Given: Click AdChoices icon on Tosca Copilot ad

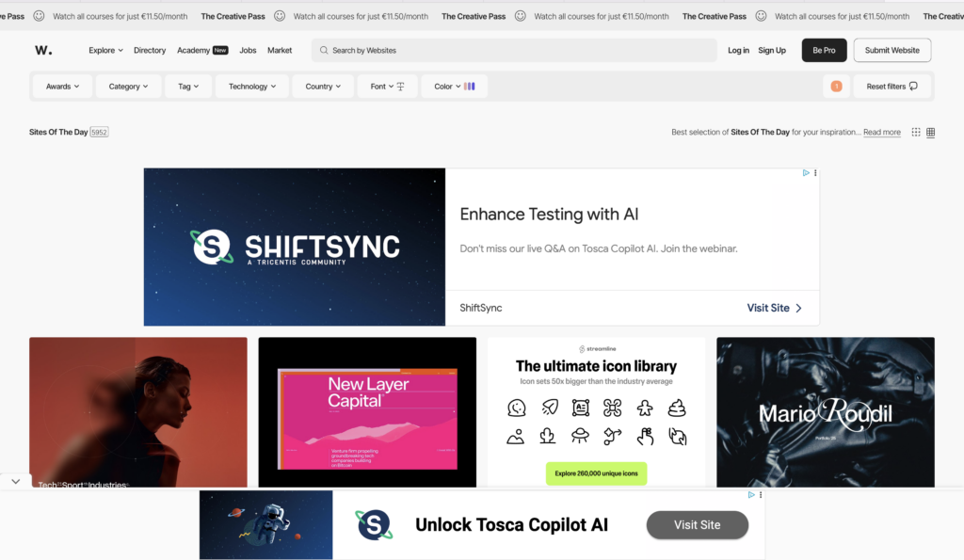Looking at the screenshot, I should 751,495.
